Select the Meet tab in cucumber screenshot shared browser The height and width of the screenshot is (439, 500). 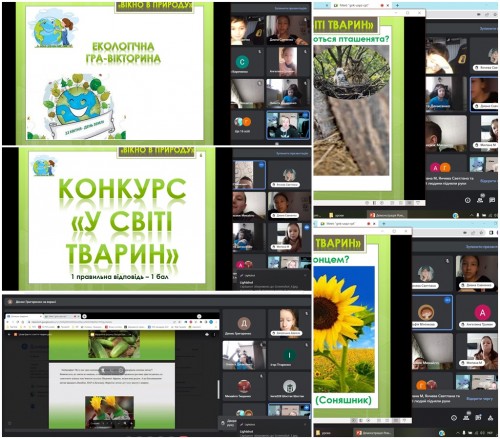click(62, 316)
